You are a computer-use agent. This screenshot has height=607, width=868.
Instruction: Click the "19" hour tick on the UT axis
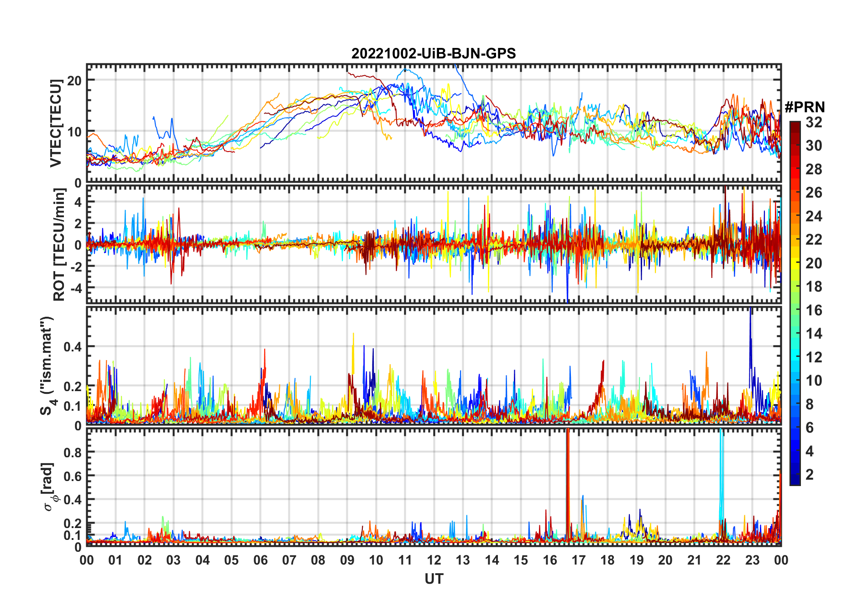[x=637, y=560]
